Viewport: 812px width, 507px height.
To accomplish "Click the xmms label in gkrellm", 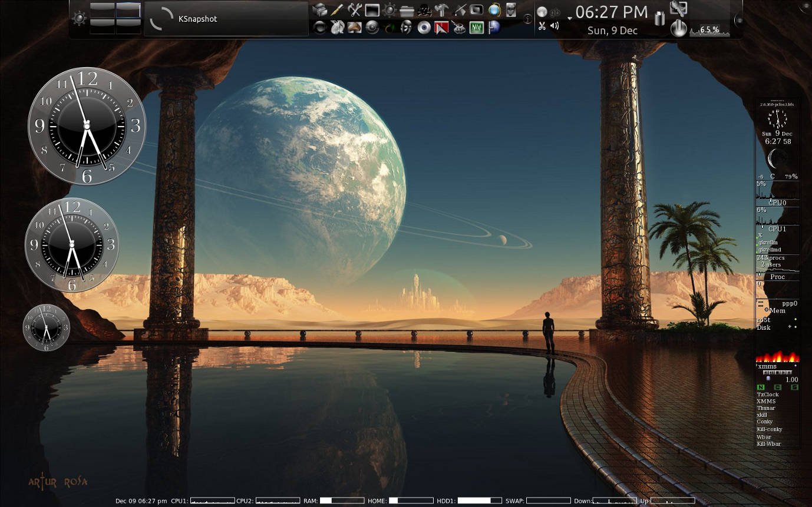I will [767, 366].
